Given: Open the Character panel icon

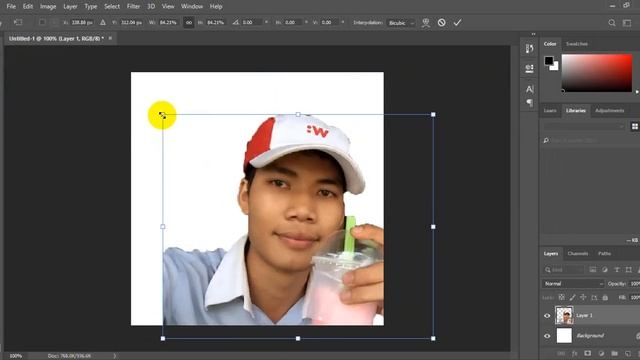Looking at the screenshot, I should (x=529, y=89).
